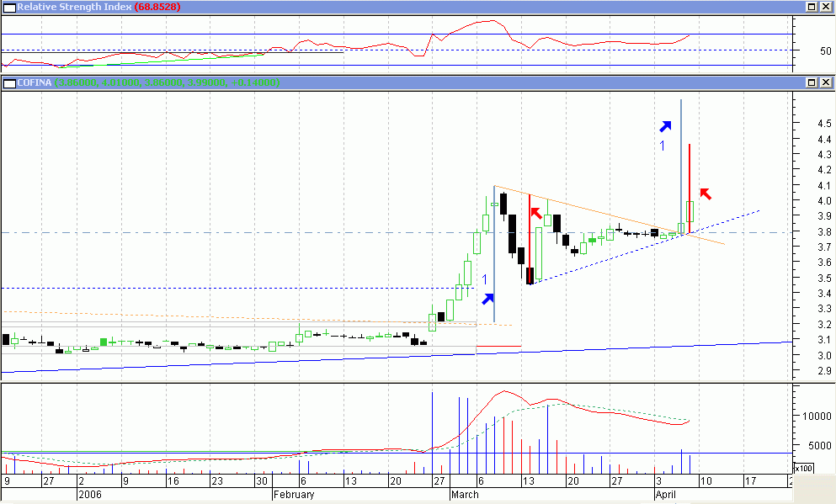The height and width of the screenshot is (504, 836).
Task: Click the 2006 year label
Action: click(89, 495)
